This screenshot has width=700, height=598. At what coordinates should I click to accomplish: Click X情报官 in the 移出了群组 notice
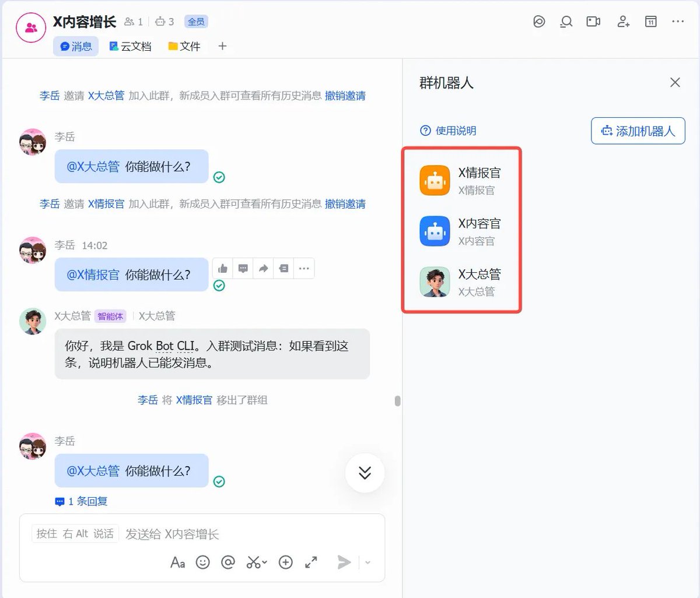click(x=194, y=400)
